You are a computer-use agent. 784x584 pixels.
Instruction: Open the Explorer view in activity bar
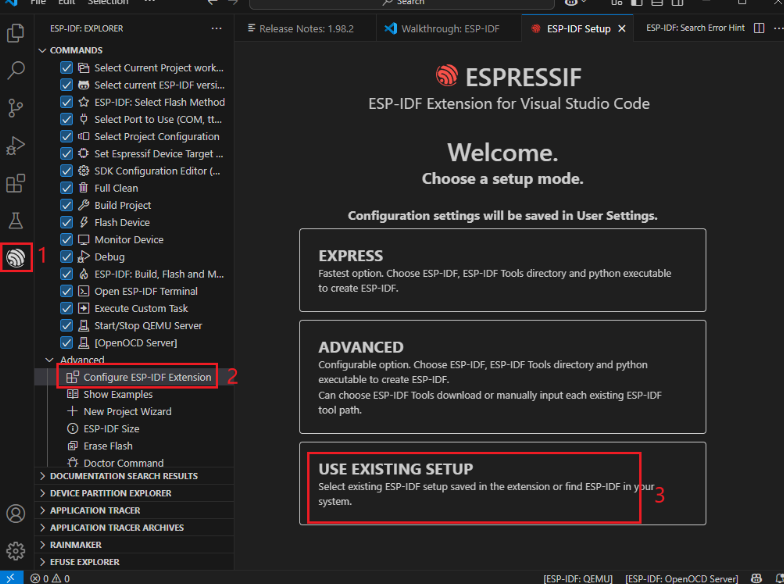point(16,33)
